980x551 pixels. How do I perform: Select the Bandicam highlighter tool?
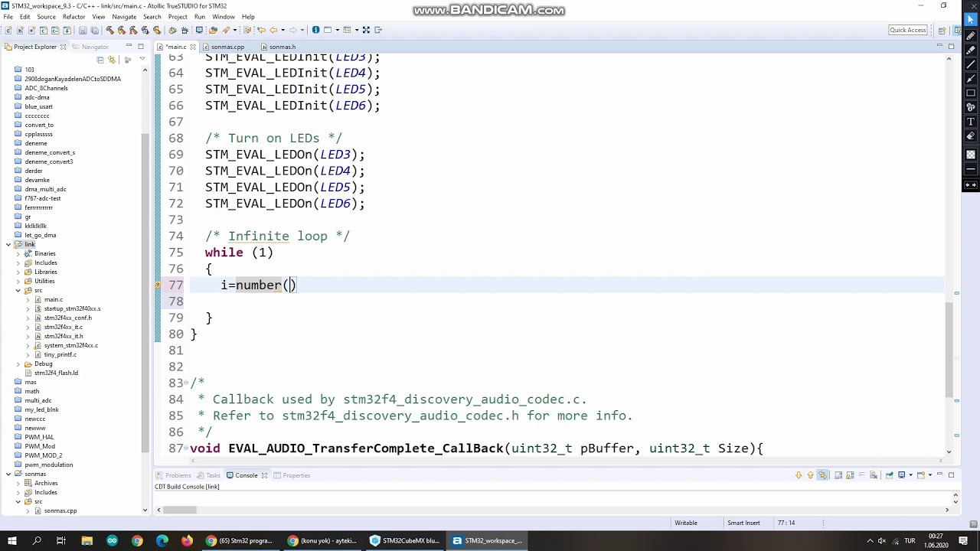point(971,50)
